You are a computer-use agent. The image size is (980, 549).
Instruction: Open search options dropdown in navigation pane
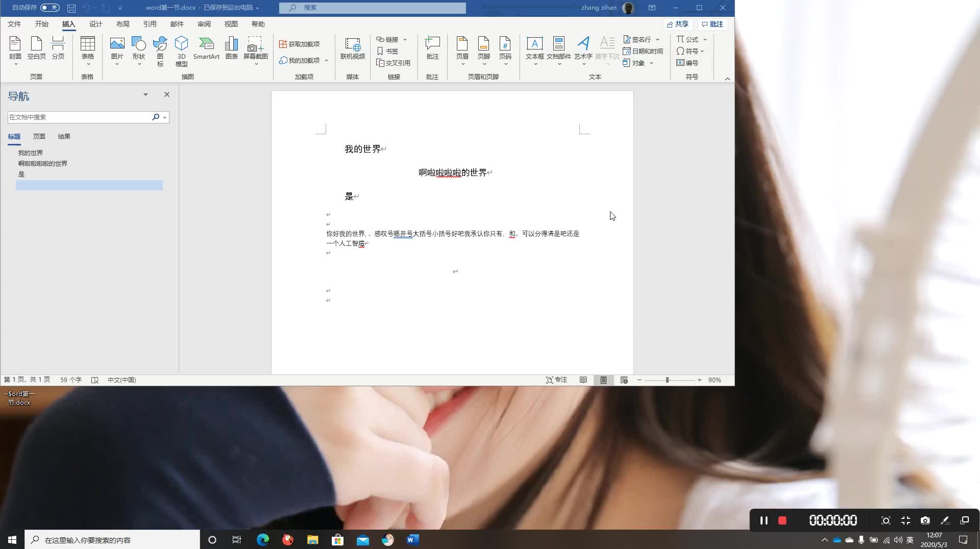(x=164, y=117)
